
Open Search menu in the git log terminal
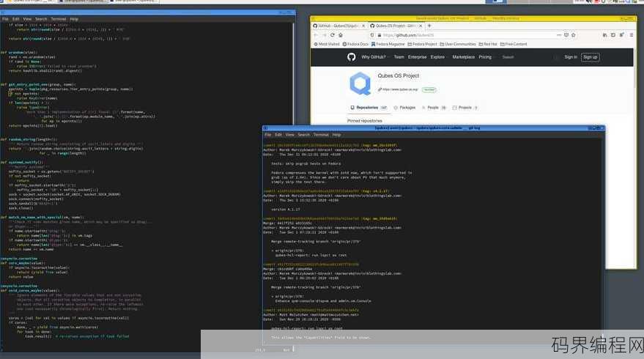[x=303, y=135]
